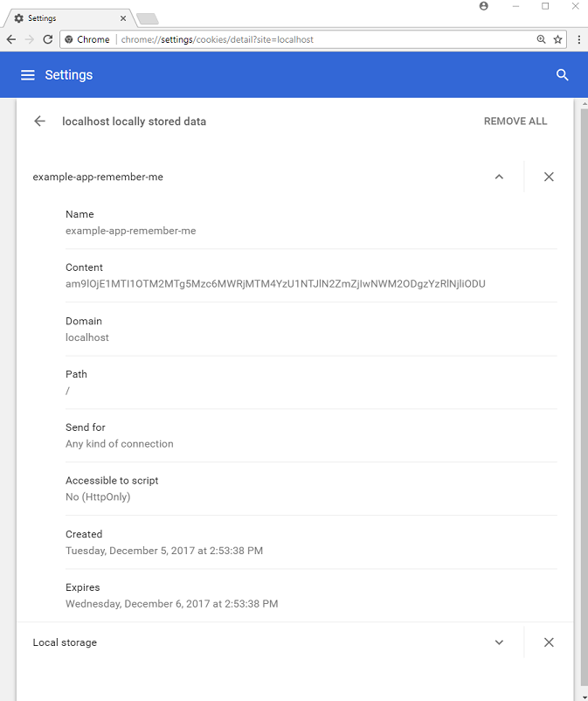Bookmark this page with the star icon
This screenshot has width=588, height=701.
point(557,39)
